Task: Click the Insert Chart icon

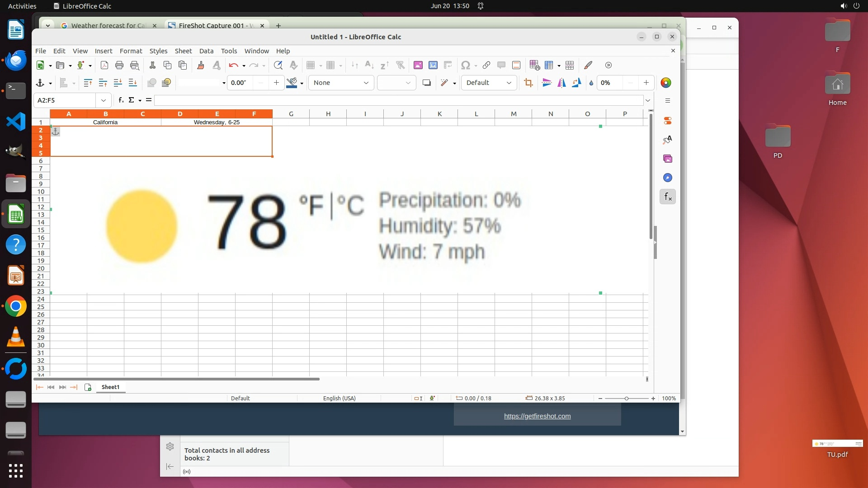Action: pos(433,65)
